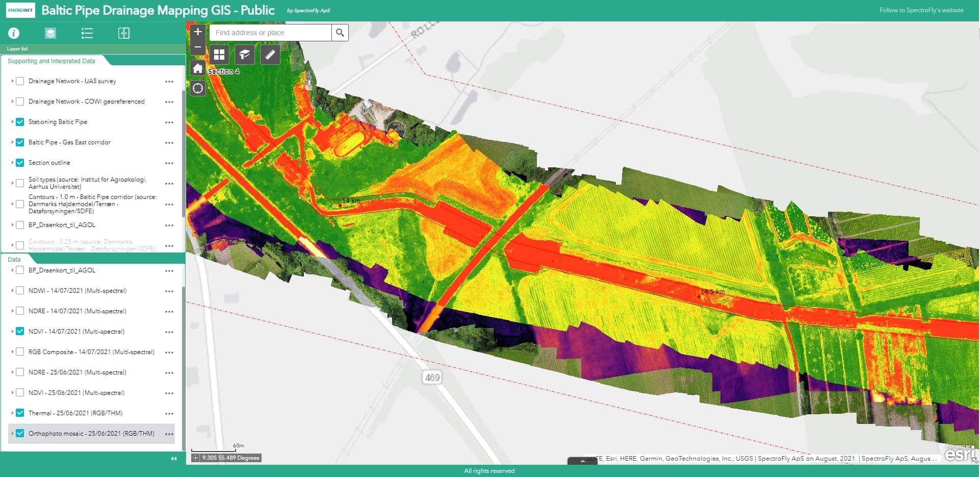Zoom out on the map
This screenshot has width=980, height=477.
pyautogui.click(x=198, y=47)
